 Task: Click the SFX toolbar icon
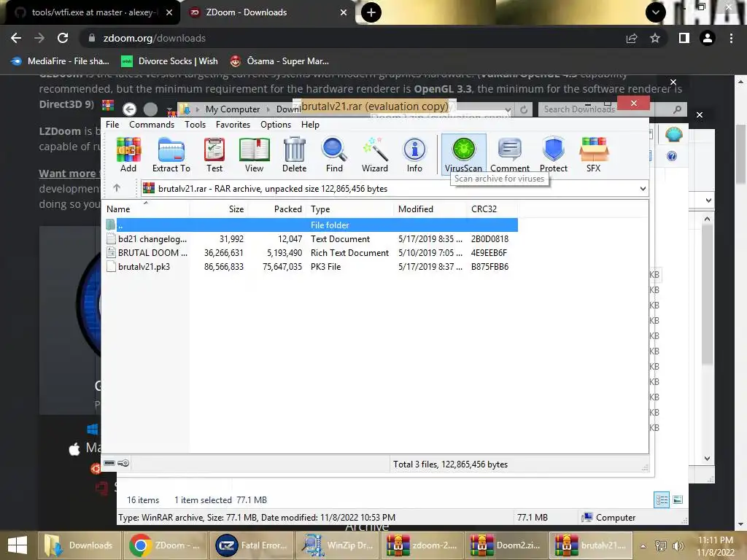tap(594, 155)
